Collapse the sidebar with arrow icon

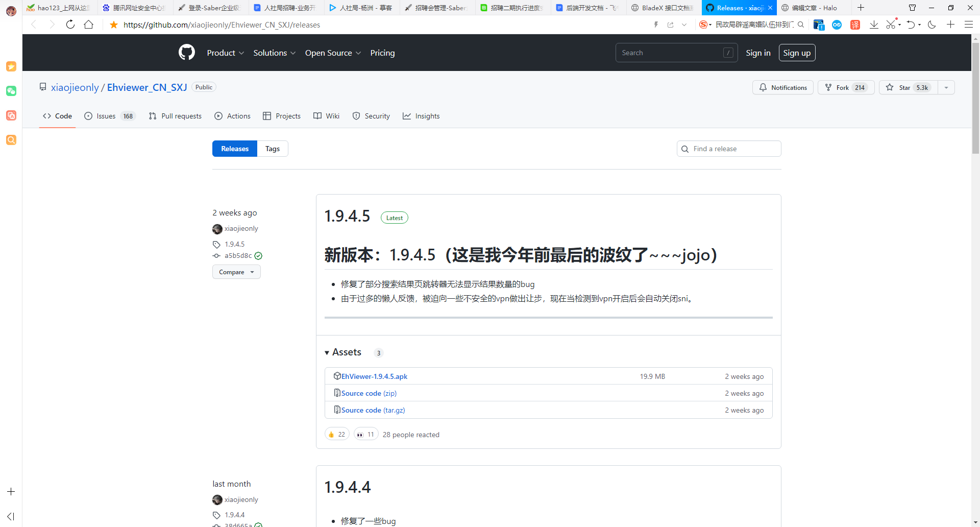point(11,516)
